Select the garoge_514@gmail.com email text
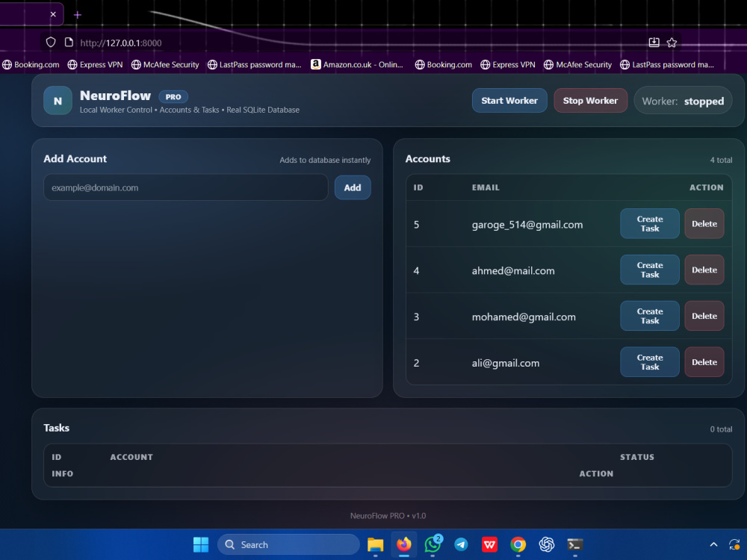This screenshot has width=747, height=560. pyautogui.click(x=527, y=225)
